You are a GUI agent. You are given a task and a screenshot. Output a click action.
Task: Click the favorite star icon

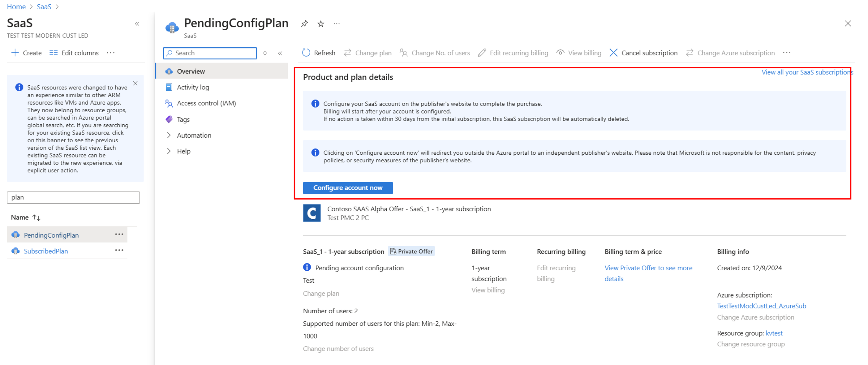(x=321, y=24)
